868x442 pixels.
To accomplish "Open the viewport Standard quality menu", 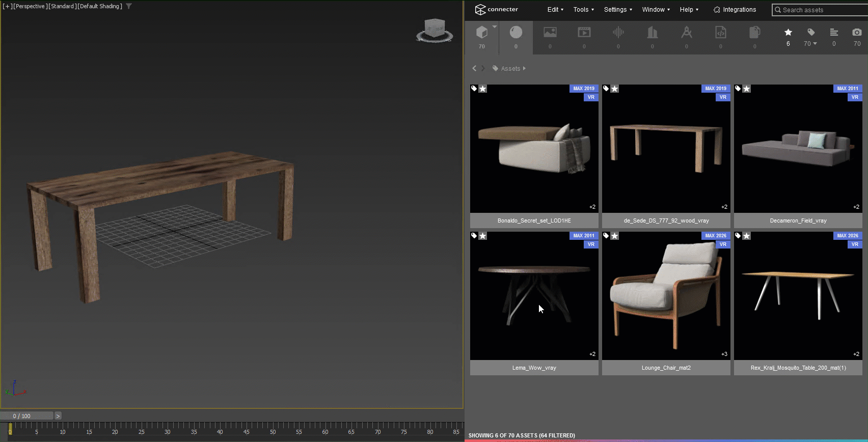I will click(63, 6).
